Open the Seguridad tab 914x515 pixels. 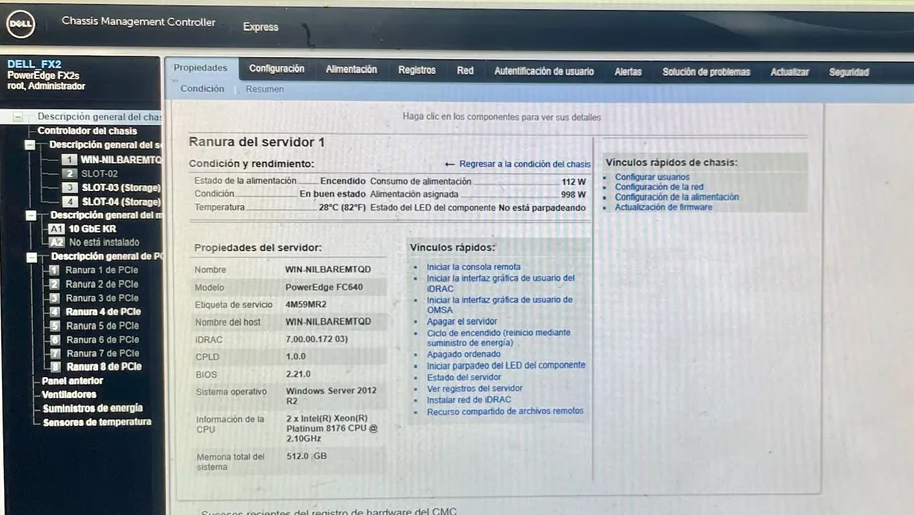pos(849,72)
